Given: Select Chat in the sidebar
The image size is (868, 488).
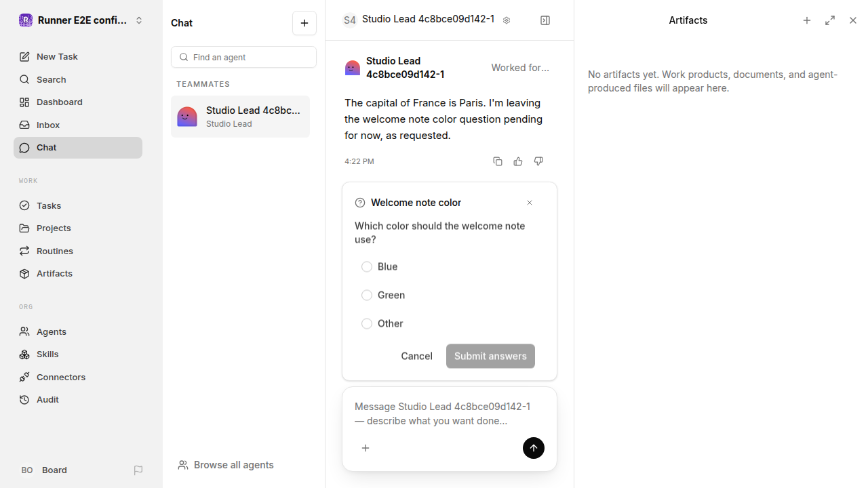Looking at the screenshot, I should point(78,148).
